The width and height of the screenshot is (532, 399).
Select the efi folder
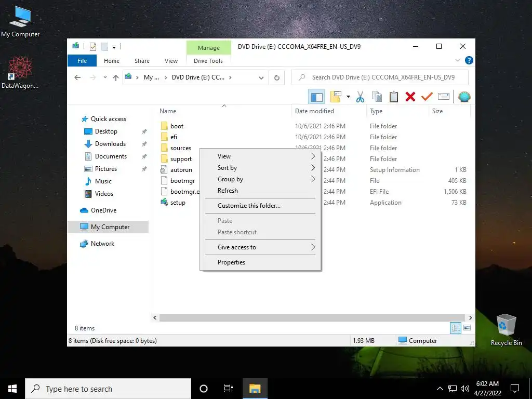[x=174, y=137]
